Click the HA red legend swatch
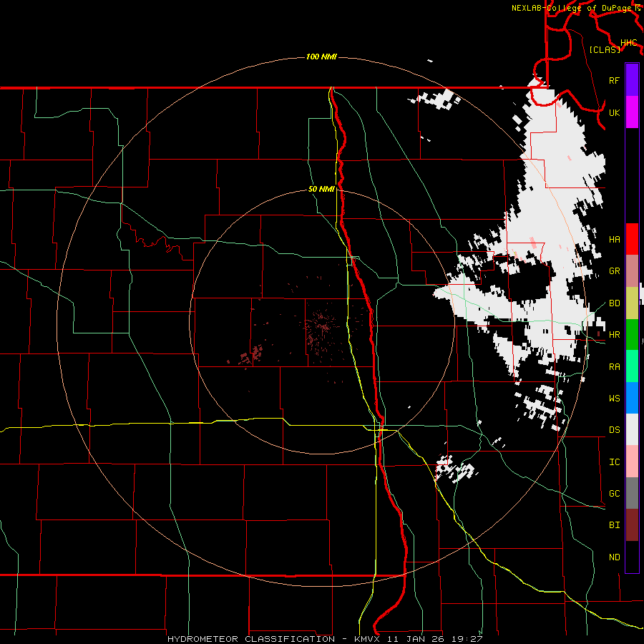The width and height of the screenshot is (644, 644). coord(632,239)
